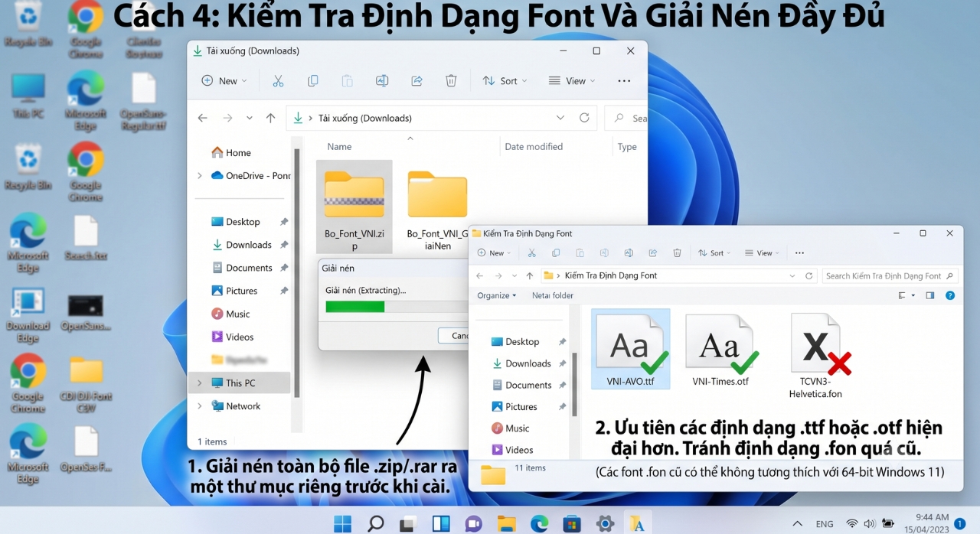Select Documents in Downloads window sidebar
The image size is (980, 534).
click(243, 268)
